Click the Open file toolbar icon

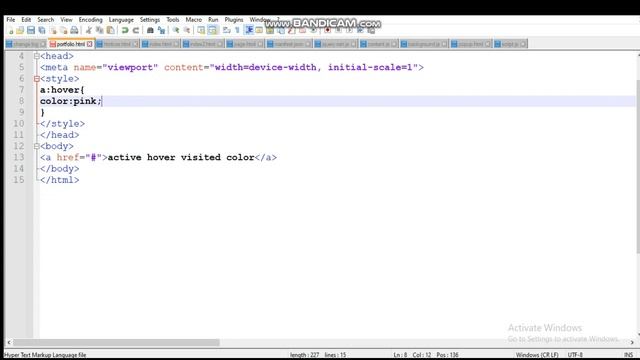[x=20, y=31]
